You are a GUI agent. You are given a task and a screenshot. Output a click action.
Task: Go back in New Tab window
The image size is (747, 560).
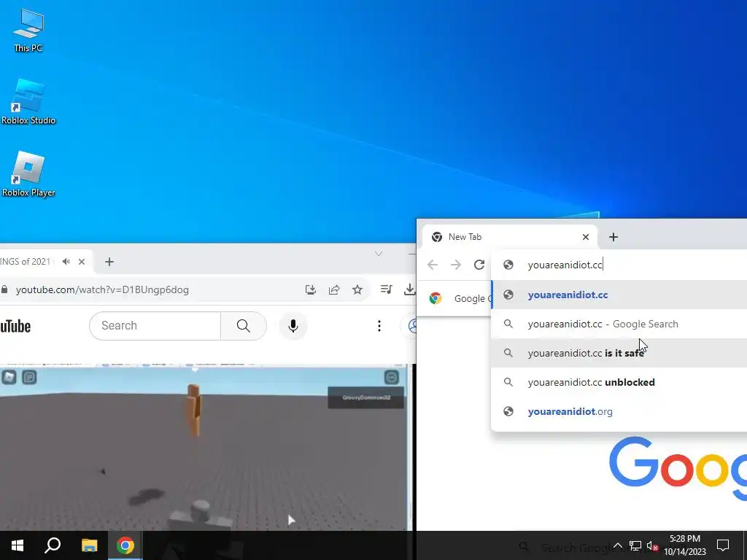tap(433, 265)
